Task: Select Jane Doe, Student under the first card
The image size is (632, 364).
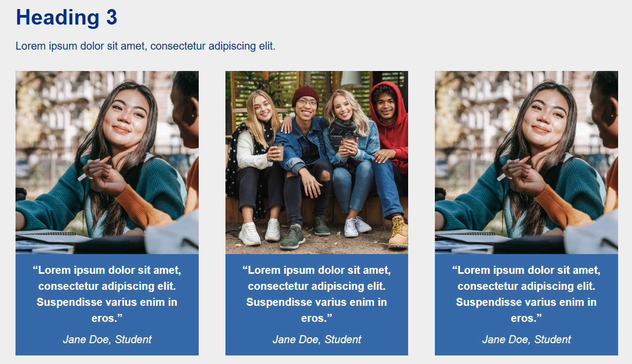Action: [107, 339]
